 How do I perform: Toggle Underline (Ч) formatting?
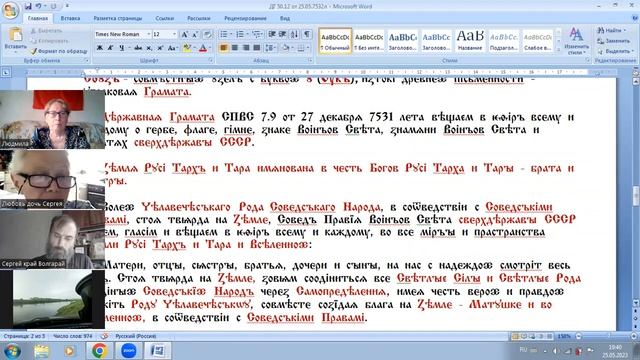[x=121, y=48]
